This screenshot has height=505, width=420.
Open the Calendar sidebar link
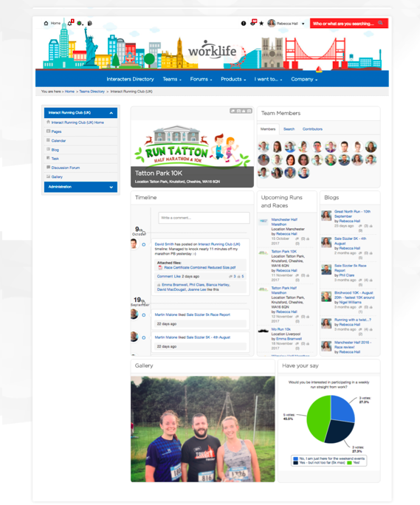click(58, 141)
